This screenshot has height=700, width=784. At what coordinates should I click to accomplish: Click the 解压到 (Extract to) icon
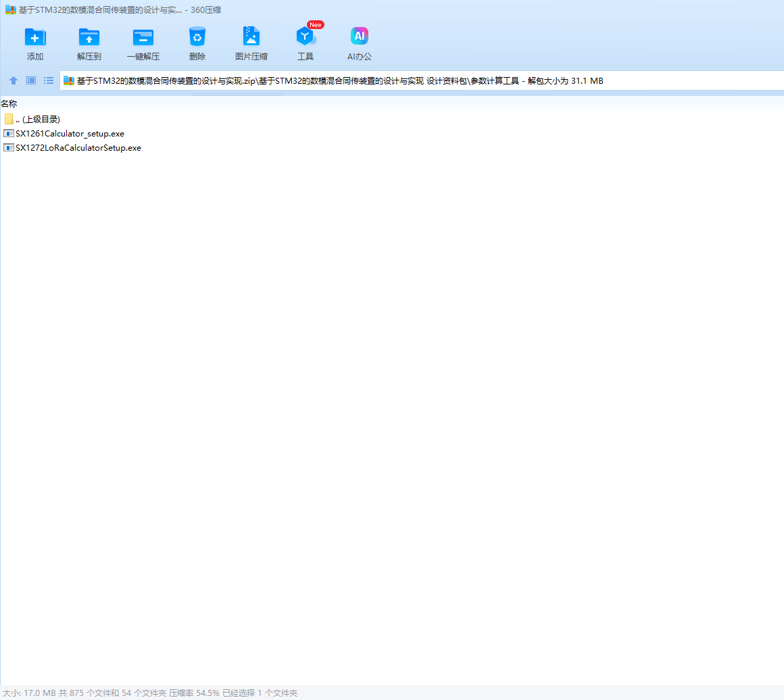[89, 38]
